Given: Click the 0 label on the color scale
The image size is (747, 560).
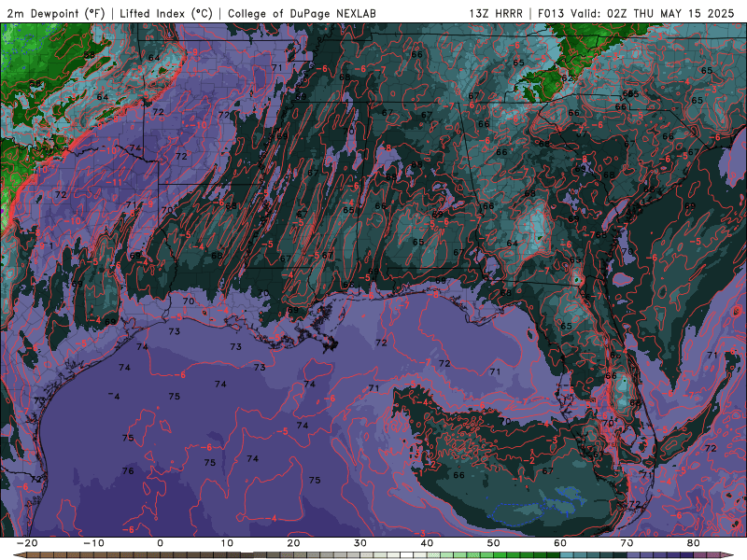Looking at the screenshot, I should [x=160, y=543].
